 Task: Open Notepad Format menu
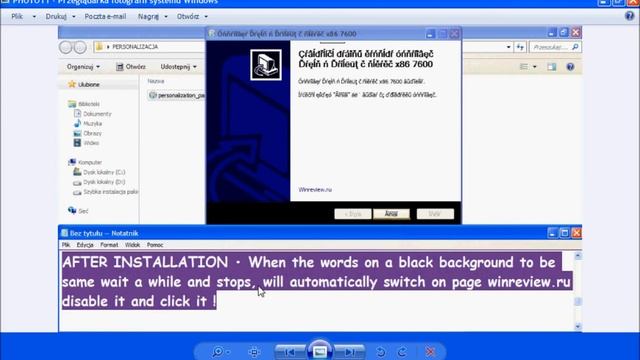(x=109, y=245)
